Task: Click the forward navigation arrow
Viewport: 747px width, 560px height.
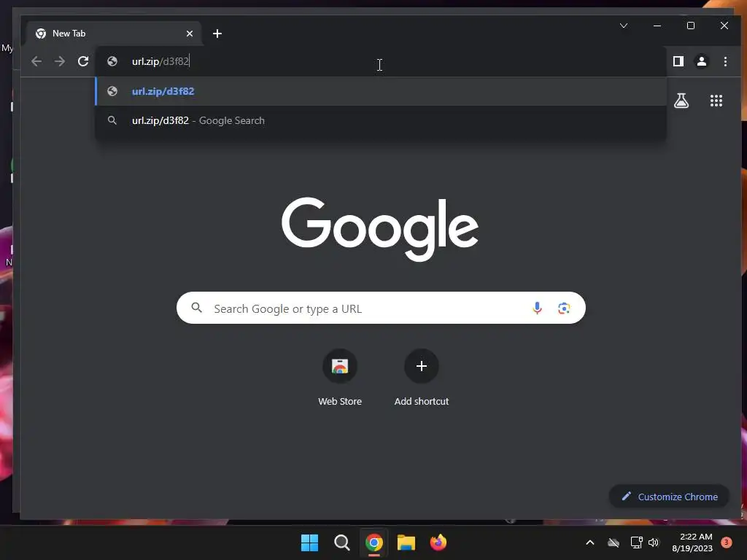Action: (x=60, y=61)
